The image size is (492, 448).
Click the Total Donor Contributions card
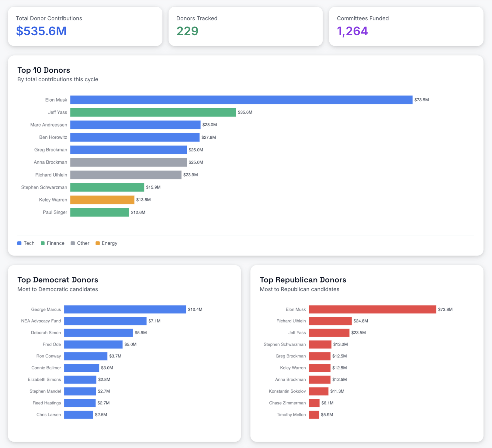(x=85, y=26)
